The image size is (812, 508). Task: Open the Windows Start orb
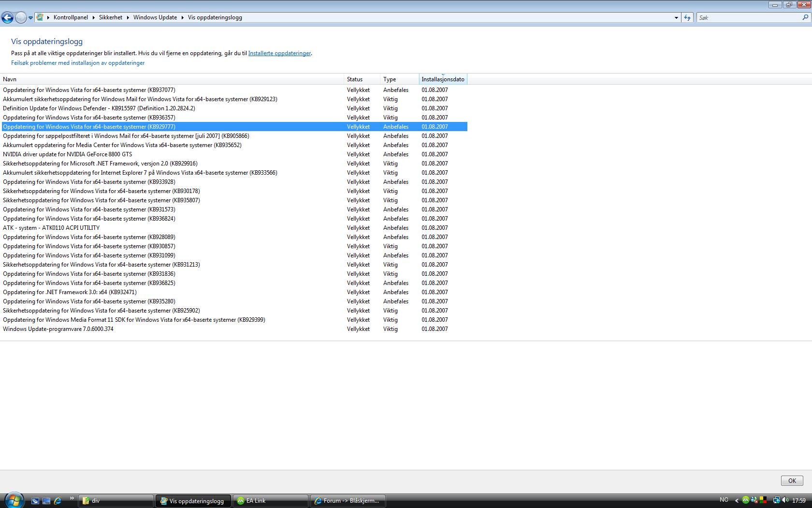(14, 500)
